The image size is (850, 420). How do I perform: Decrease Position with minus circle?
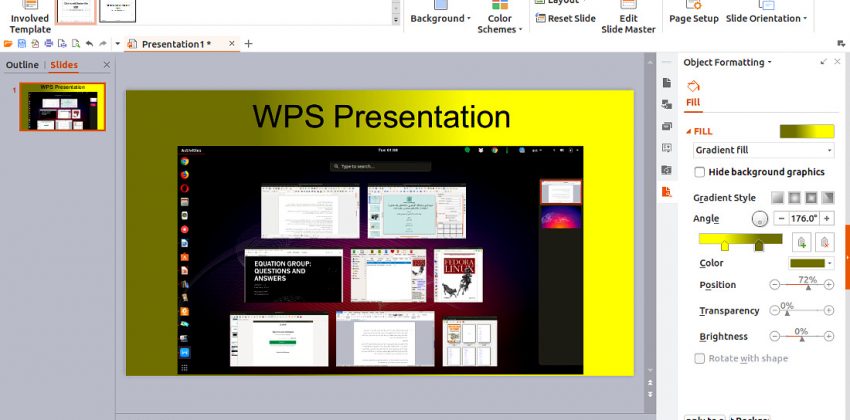pyautogui.click(x=775, y=285)
